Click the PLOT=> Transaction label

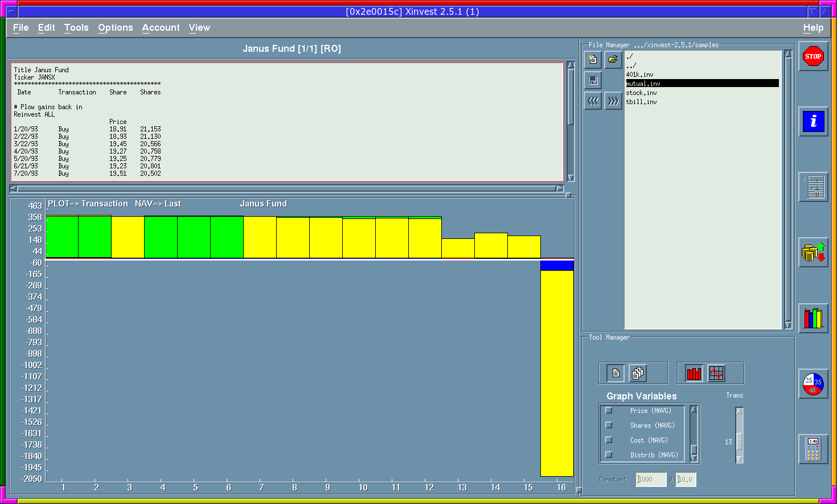point(88,204)
